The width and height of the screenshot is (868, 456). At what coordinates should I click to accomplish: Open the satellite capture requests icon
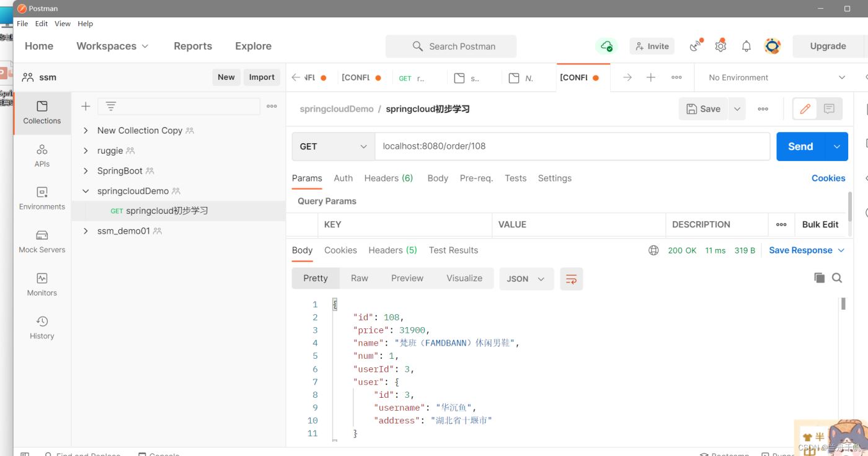tap(696, 46)
